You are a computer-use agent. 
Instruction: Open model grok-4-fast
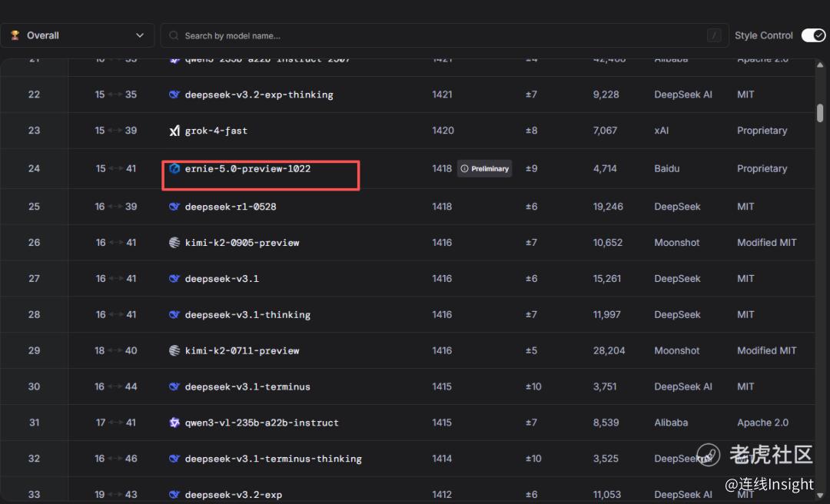(216, 131)
